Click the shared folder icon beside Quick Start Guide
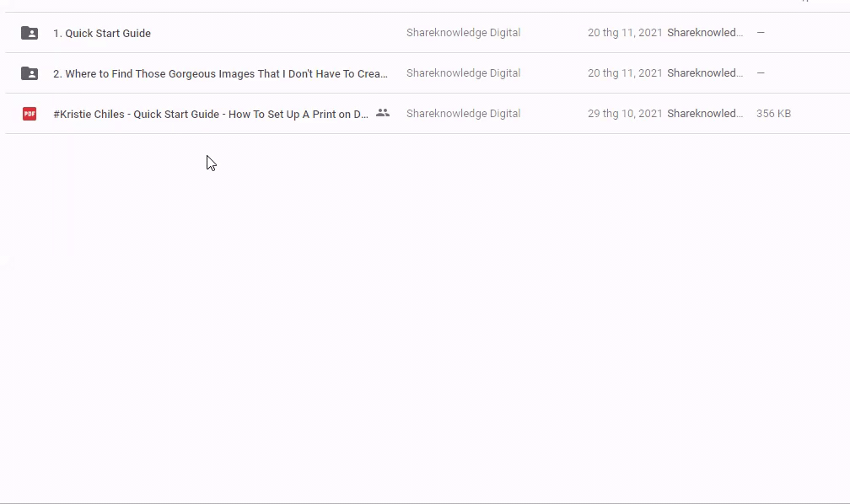 click(x=30, y=33)
